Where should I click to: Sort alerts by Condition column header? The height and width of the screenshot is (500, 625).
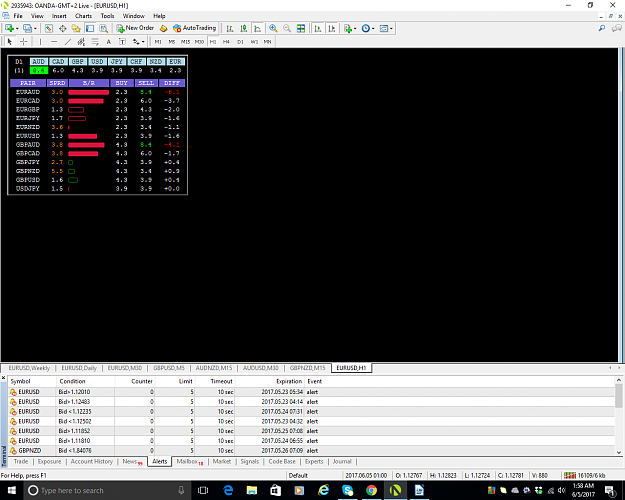(72, 381)
